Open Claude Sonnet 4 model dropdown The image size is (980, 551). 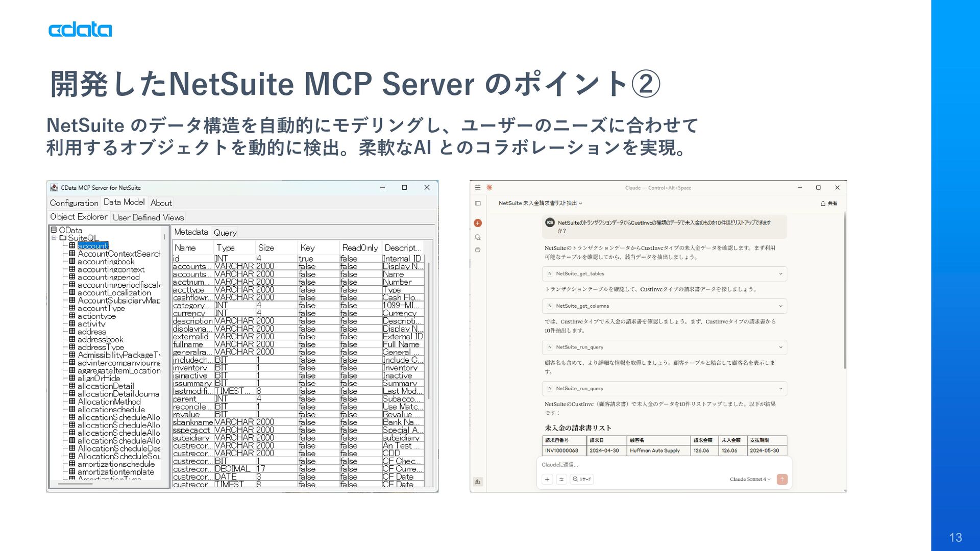point(750,479)
